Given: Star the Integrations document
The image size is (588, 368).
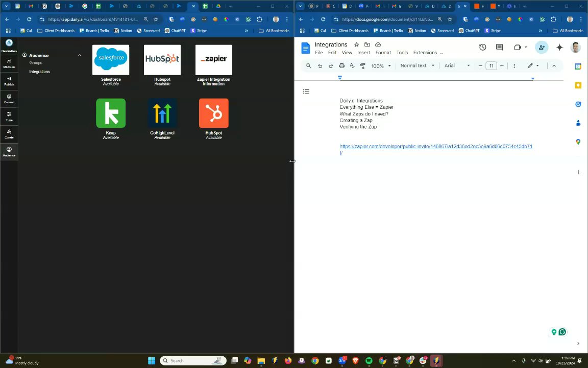Looking at the screenshot, I should 357,44.
